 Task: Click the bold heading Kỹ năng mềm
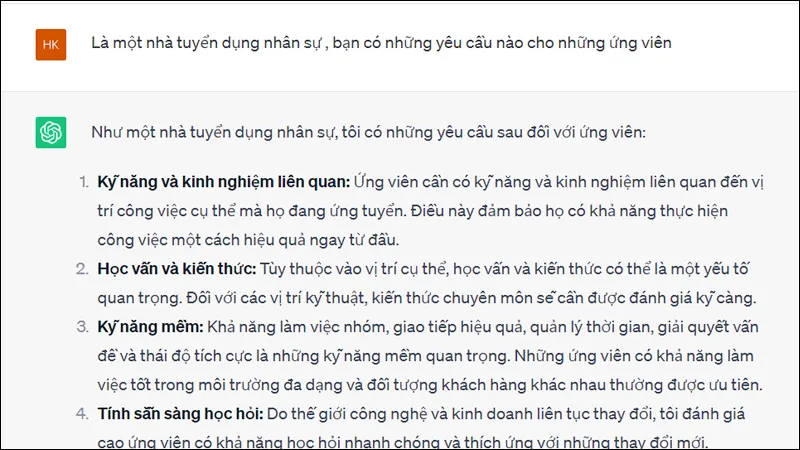pyautogui.click(x=151, y=327)
